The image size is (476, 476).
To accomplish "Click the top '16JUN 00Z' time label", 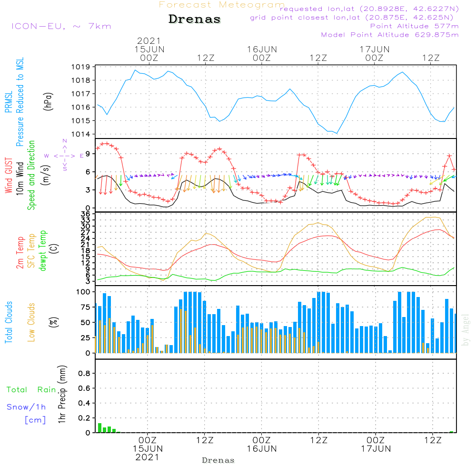I will click(x=262, y=53).
